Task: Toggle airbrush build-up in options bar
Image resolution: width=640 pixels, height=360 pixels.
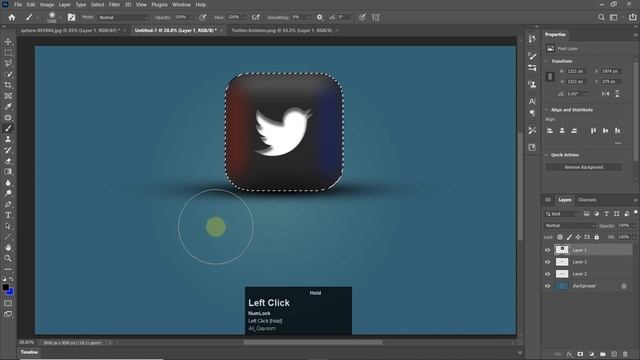Action: pyautogui.click(x=256, y=17)
